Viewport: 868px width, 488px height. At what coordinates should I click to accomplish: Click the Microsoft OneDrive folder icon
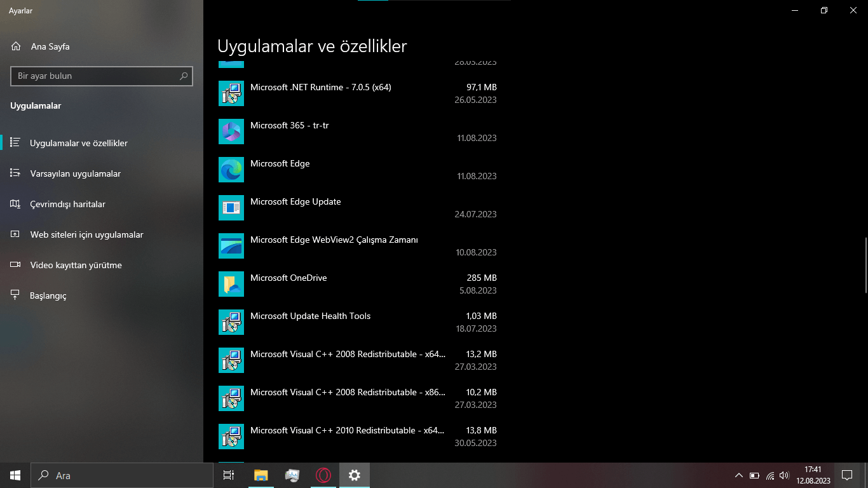pyautogui.click(x=231, y=284)
